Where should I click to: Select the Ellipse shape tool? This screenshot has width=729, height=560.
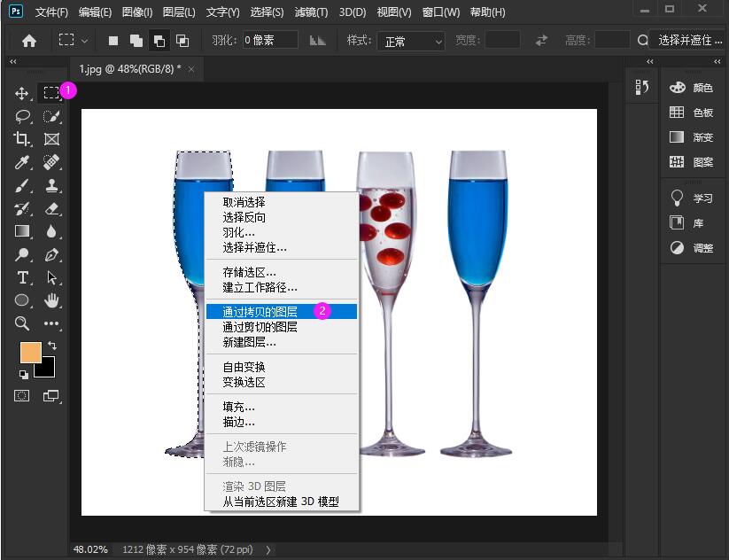pyautogui.click(x=22, y=300)
